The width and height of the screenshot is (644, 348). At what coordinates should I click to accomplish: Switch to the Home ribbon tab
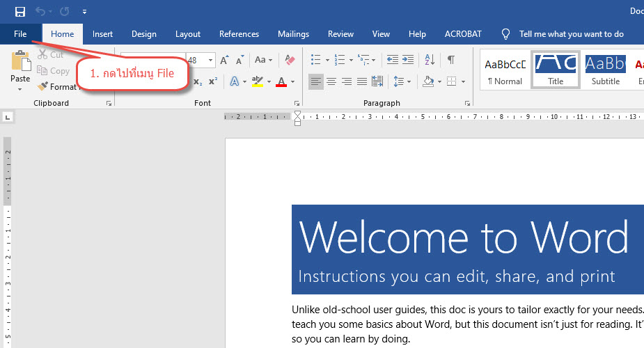[x=63, y=34]
